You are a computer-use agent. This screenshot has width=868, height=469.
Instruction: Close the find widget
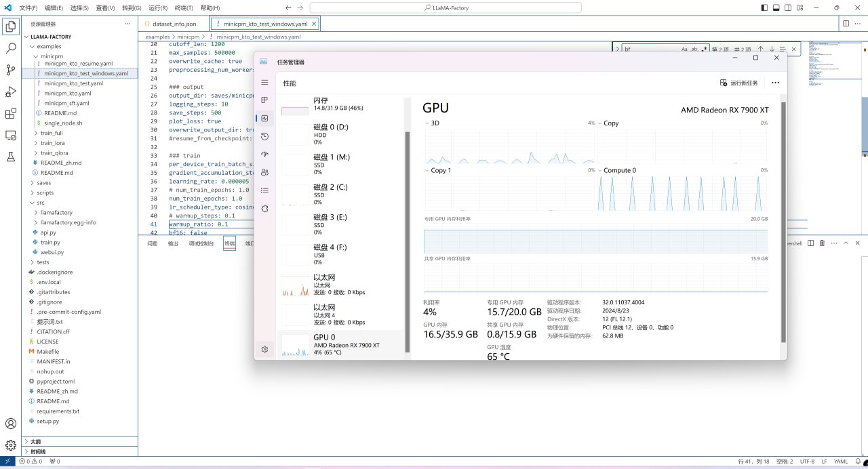(x=793, y=49)
